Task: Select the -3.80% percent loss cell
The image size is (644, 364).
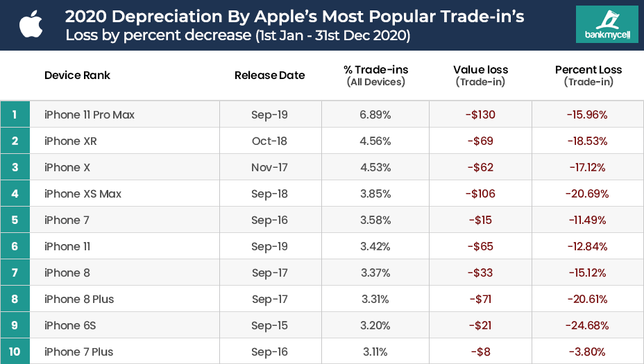Action: (x=588, y=352)
